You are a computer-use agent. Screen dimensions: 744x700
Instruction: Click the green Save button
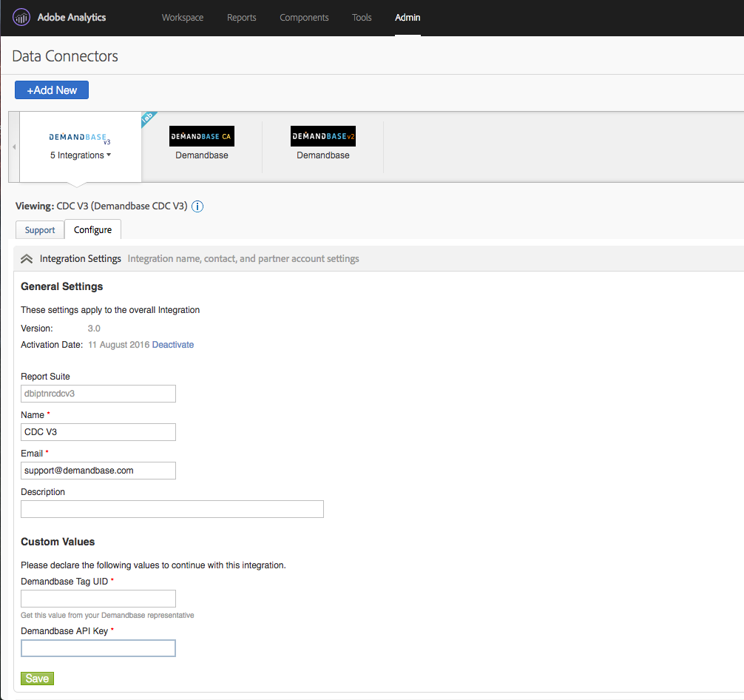coord(38,679)
